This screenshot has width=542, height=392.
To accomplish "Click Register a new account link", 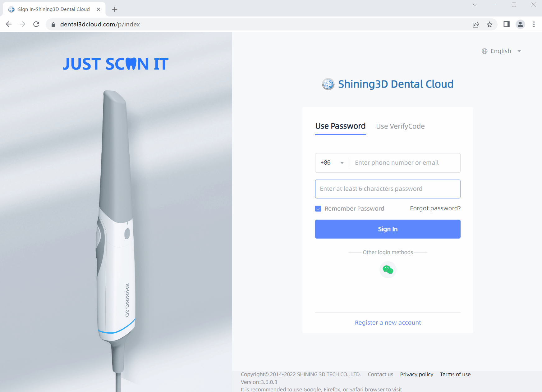I will (x=388, y=322).
